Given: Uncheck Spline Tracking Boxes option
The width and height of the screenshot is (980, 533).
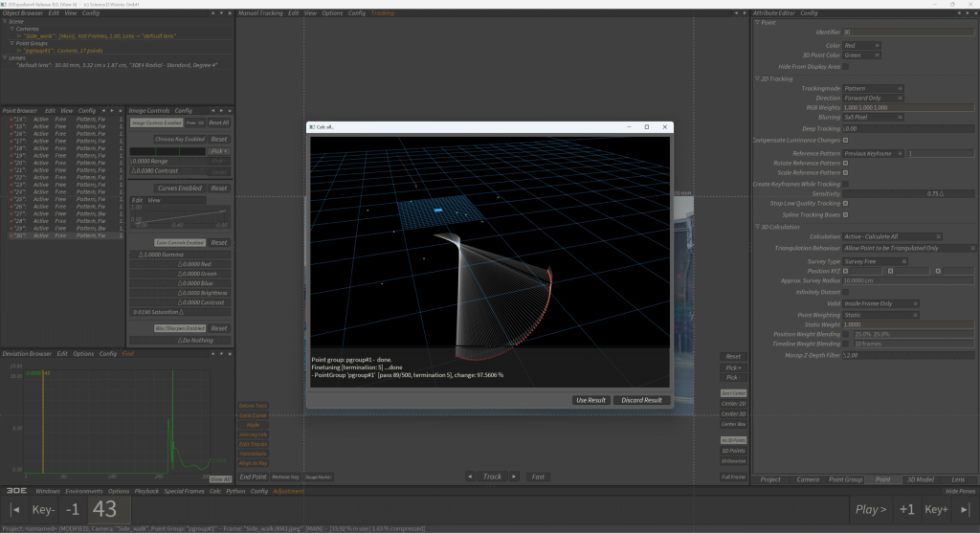Looking at the screenshot, I should point(845,213).
